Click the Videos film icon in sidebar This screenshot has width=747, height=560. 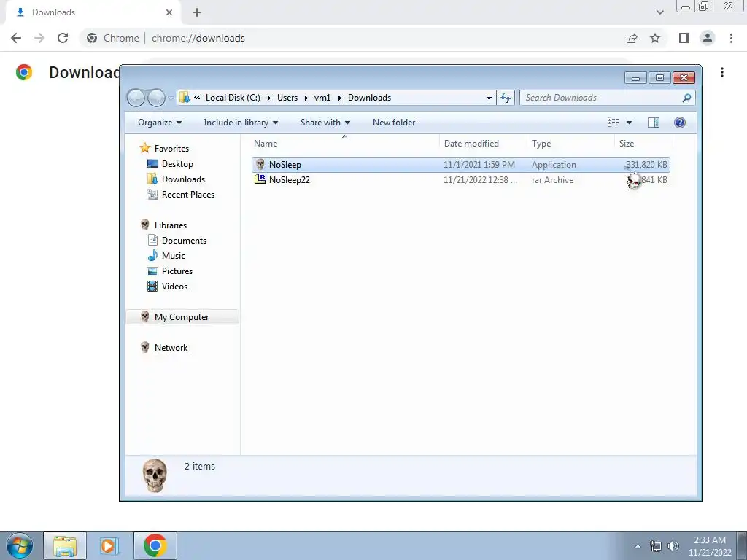152,286
